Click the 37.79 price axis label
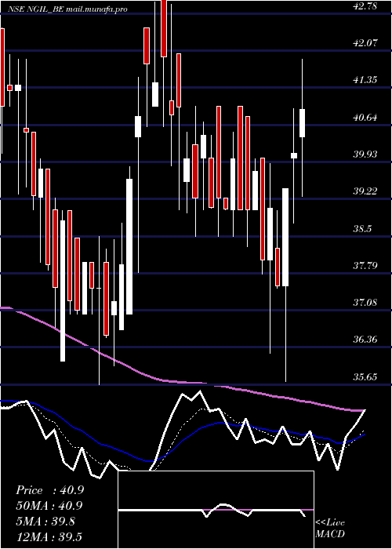Screen dimensions: 392x549 click(x=365, y=266)
